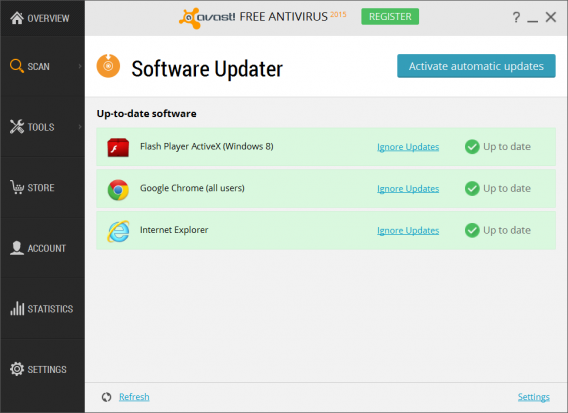Open the STORE menu item
The height and width of the screenshot is (413, 568).
42,187
